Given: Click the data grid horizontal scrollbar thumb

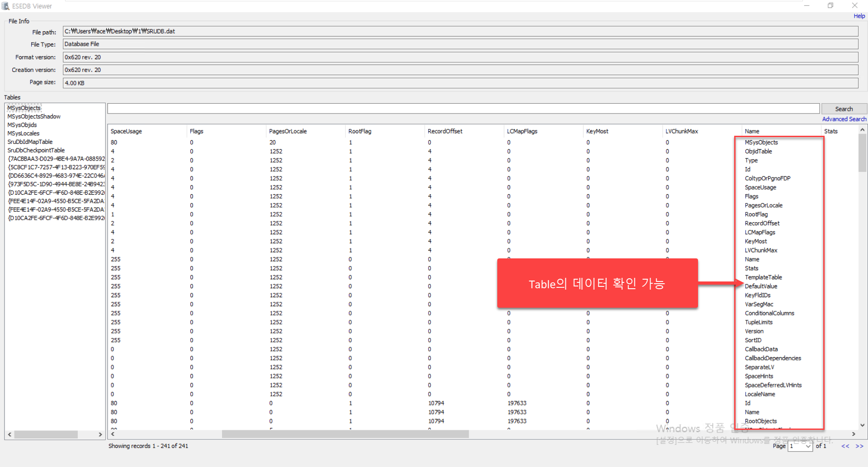Looking at the screenshot, I should click(345, 434).
